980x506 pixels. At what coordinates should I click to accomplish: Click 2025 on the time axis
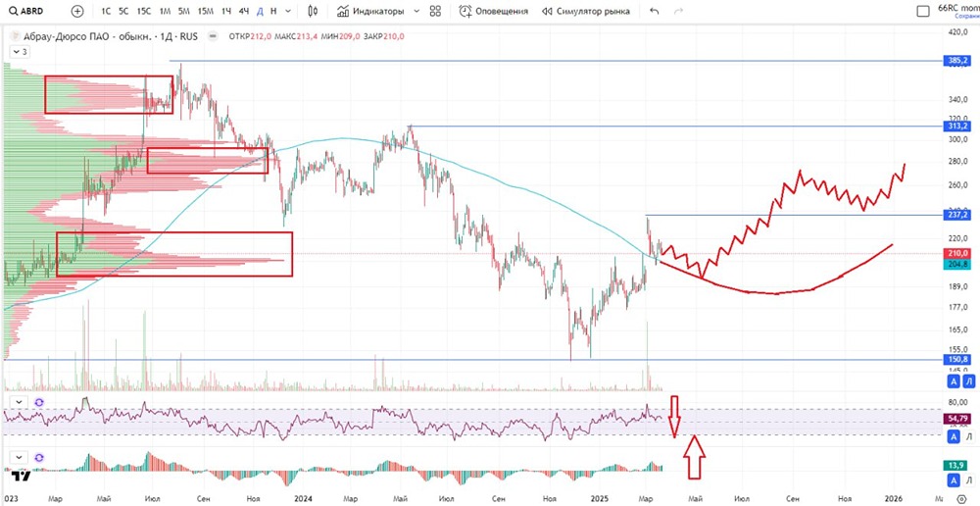[x=599, y=498]
